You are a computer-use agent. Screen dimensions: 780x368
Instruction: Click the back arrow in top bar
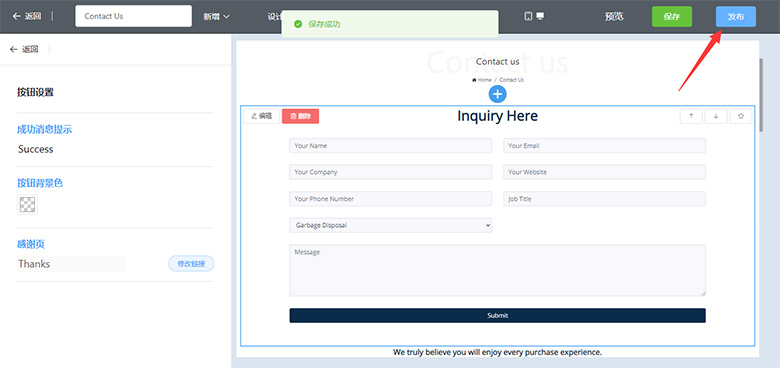26,16
